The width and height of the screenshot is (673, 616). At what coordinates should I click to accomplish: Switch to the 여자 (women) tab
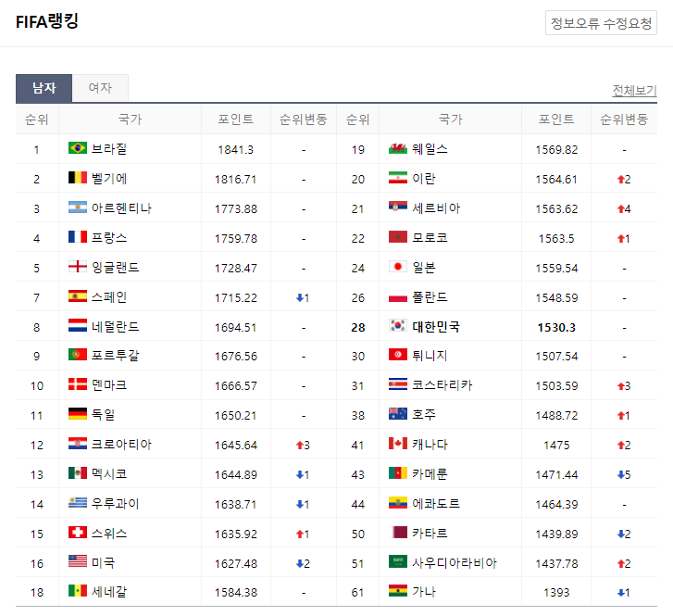click(x=100, y=88)
